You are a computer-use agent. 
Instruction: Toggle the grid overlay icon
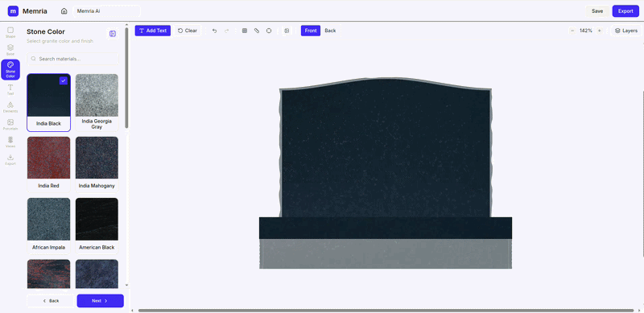(245, 31)
